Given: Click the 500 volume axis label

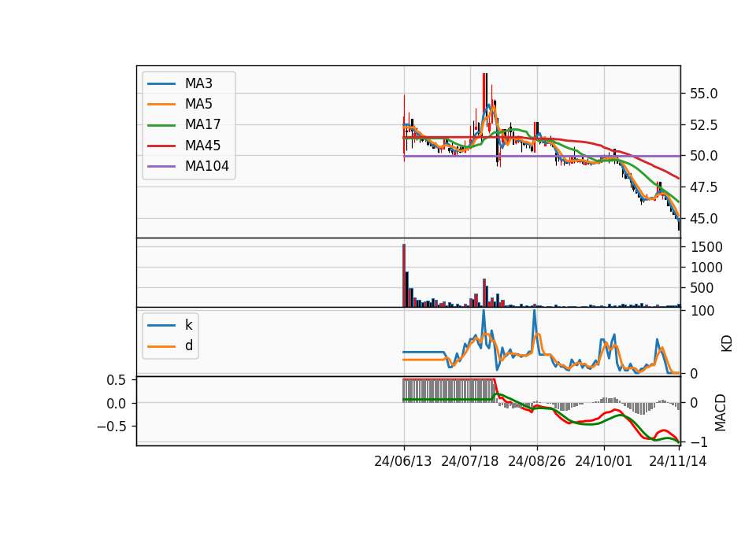Looking at the screenshot, I should tap(702, 288).
